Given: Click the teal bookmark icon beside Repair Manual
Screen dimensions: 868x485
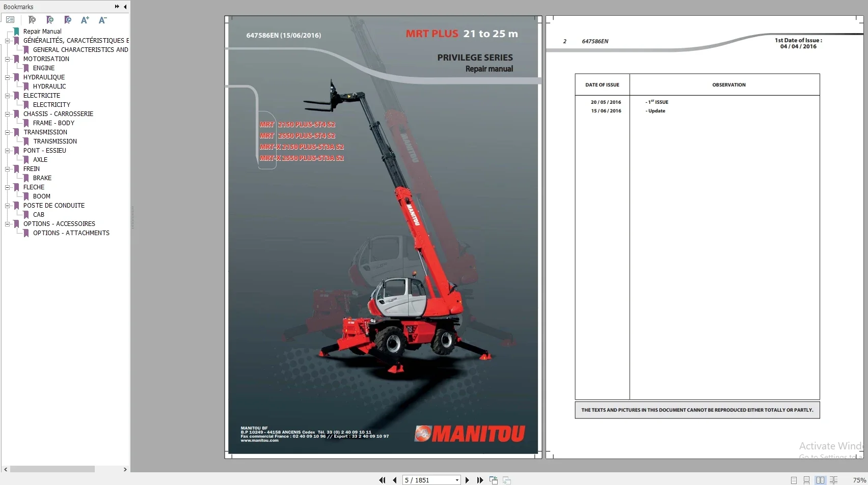Looking at the screenshot, I should pos(16,32).
